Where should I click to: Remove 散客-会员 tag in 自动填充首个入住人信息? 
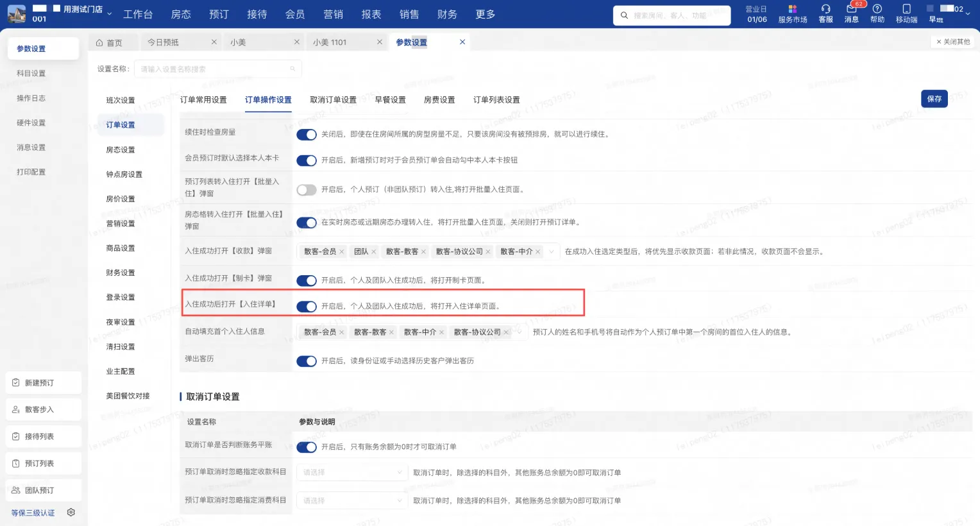[342, 332]
